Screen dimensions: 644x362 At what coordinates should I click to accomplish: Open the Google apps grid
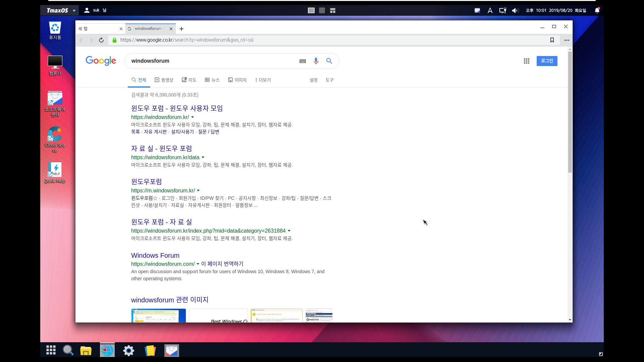pos(527,61)
